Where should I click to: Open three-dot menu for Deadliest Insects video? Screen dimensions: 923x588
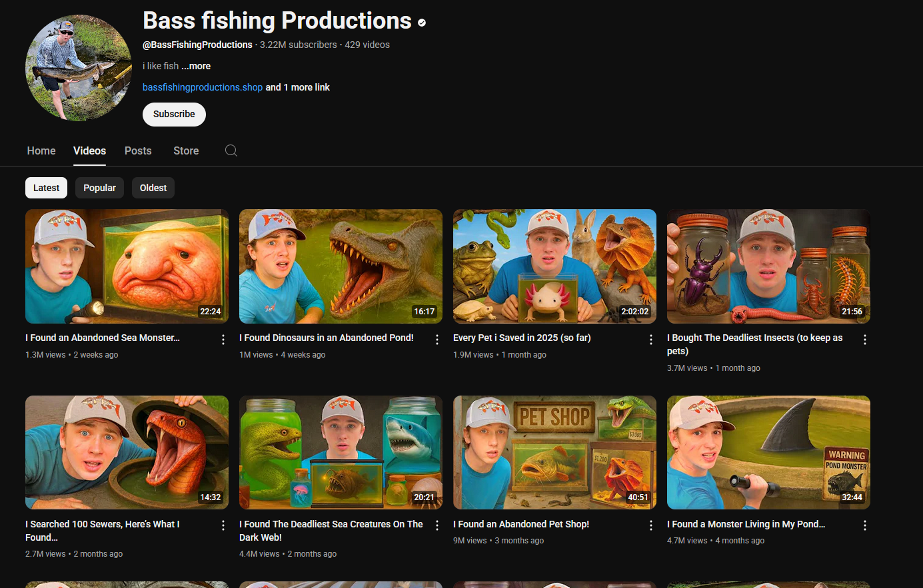pos(865,340)
